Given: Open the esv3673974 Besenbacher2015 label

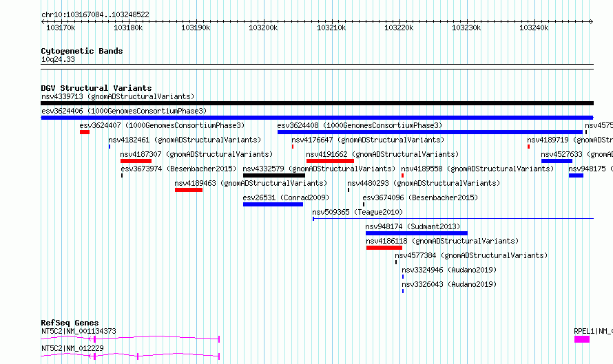Looking at the screenshot, I should (178, 169).
